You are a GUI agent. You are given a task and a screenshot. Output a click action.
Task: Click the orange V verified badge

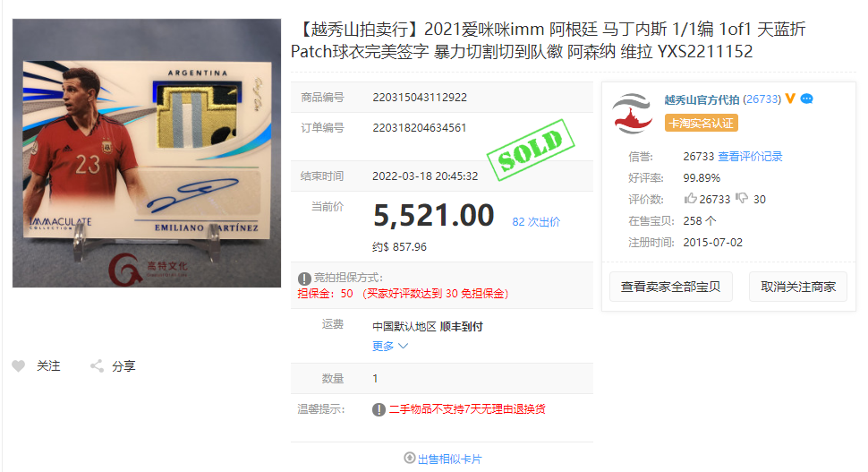[x=790, y=99]
